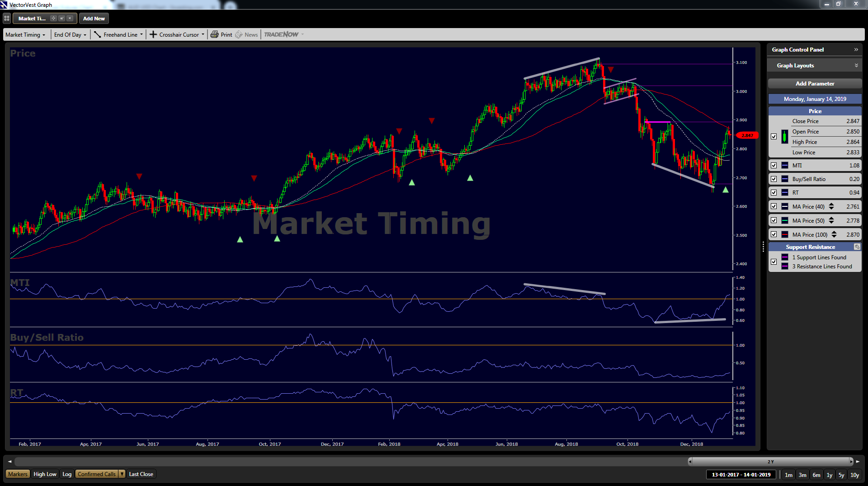This screenshot has height=486, width=868.
Task: Click the Monday, January 14, 2019 date header
Action: pyautogui.click(x=815, y=99)
